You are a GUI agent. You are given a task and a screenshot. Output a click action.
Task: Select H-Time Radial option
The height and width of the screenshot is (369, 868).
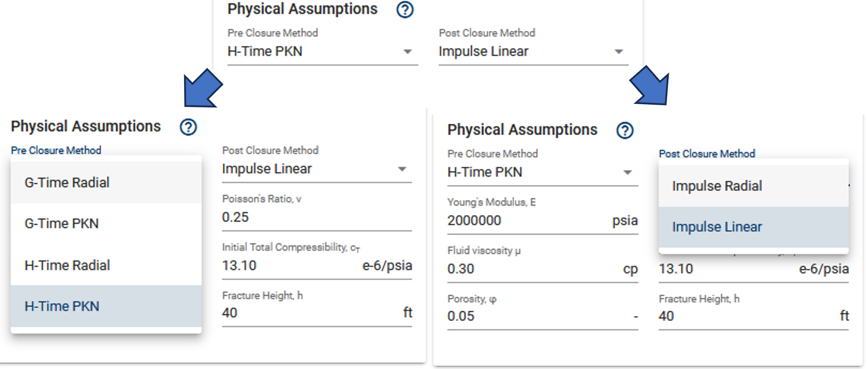click(x=106, y=265)
